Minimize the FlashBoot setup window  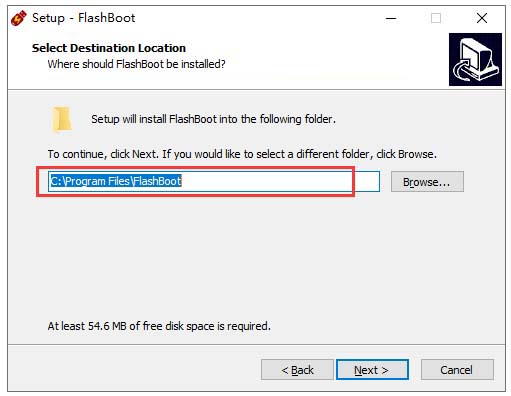click(391, 18)
